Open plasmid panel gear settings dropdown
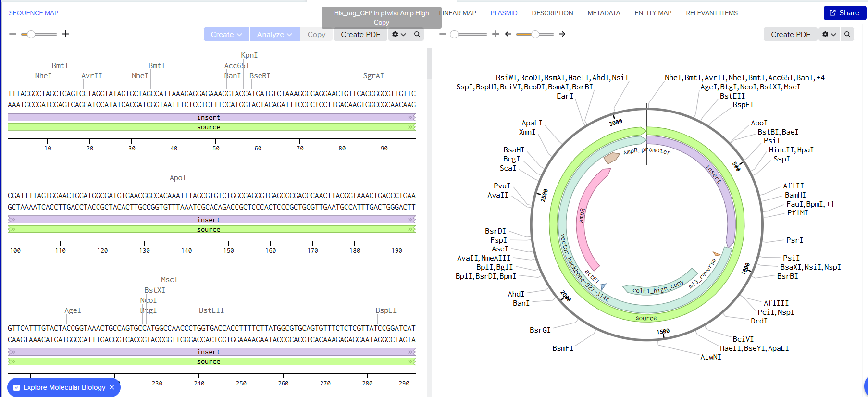This screenshot has height=397, width=868. [x=829, y=34]
